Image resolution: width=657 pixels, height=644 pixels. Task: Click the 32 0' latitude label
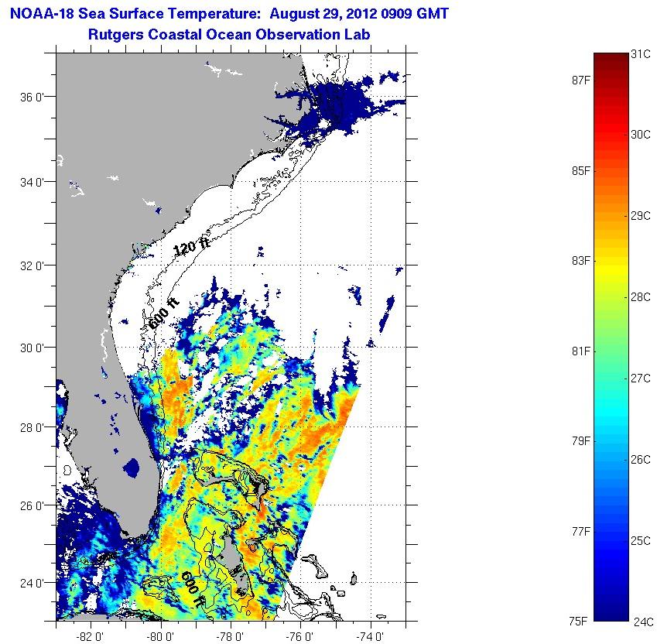tap(32, 266)
